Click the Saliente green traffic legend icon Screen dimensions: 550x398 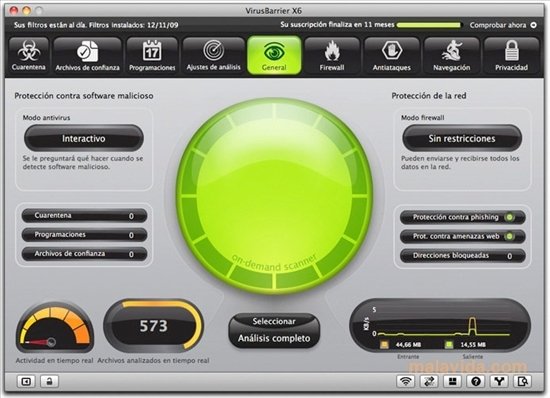click(449, 345)
